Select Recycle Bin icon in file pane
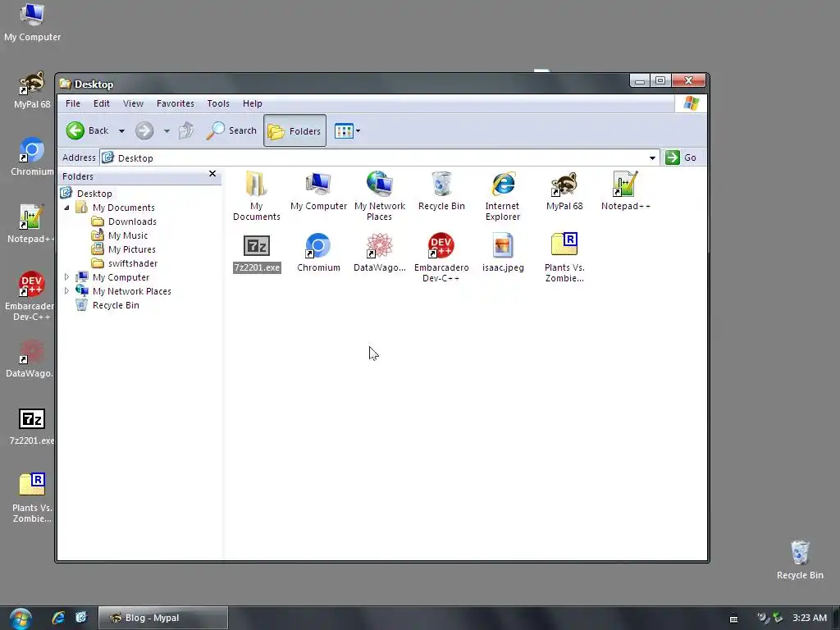Screen dimensions: 840x630 pos(441,190)
